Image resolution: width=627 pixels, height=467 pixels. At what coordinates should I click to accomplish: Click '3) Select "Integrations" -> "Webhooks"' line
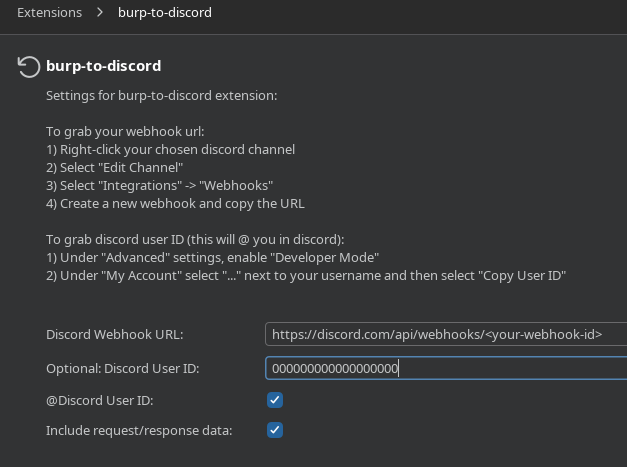click(x=160, y=186)
